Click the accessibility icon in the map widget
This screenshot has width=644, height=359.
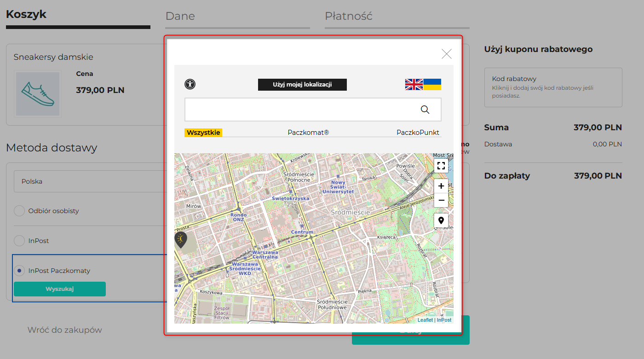(190, 84)
